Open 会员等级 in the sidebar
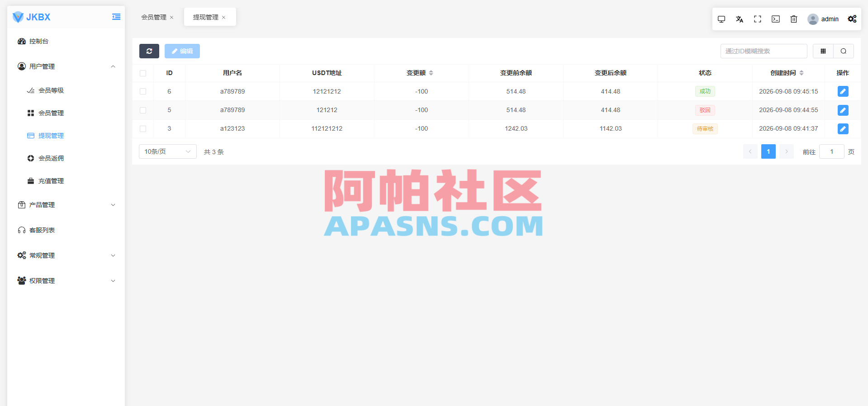The image size is (868, 406). pos(66,90)
